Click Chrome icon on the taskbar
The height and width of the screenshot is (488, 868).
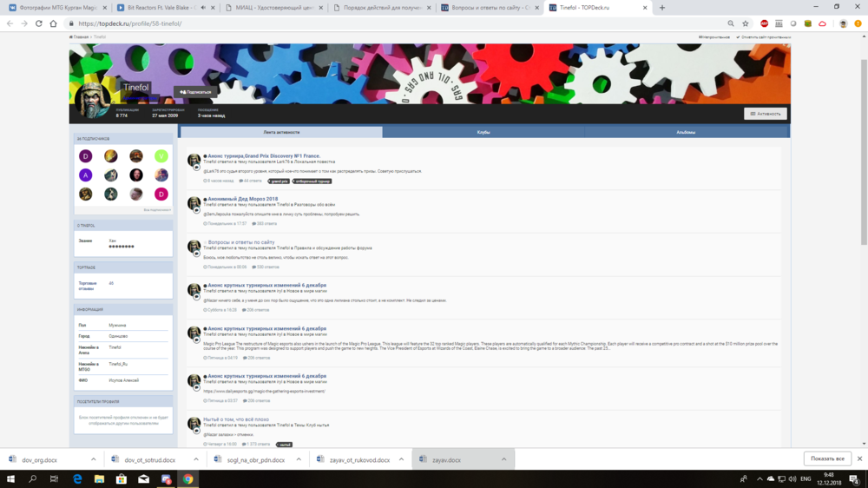(188, 479)
